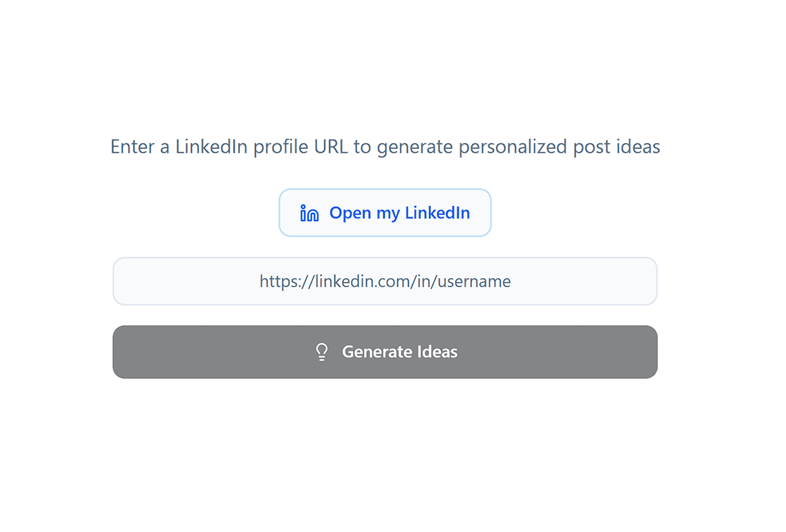This screenshot has width=786, height=532.
Task: Click the word 'Generate' on gray button
Action: click(x=377, y=352)
